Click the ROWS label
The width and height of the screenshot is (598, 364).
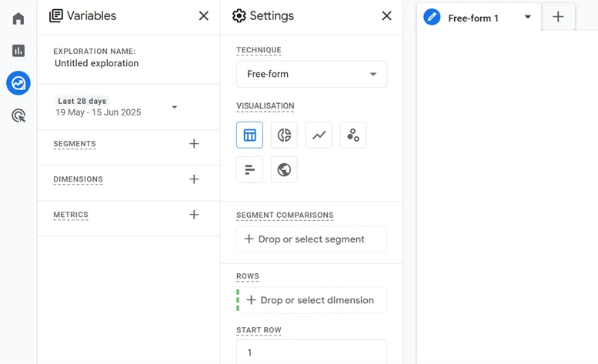[x=248, y=276]
